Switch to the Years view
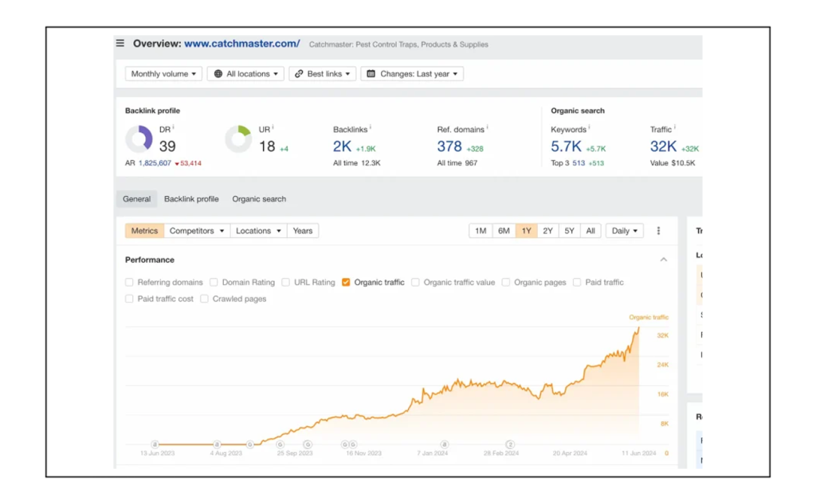The image size is (816, 504). (303, 231)
